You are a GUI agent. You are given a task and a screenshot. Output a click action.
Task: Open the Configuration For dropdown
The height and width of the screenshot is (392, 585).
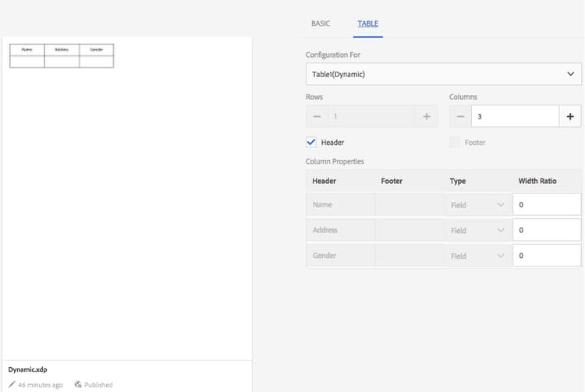443,74
